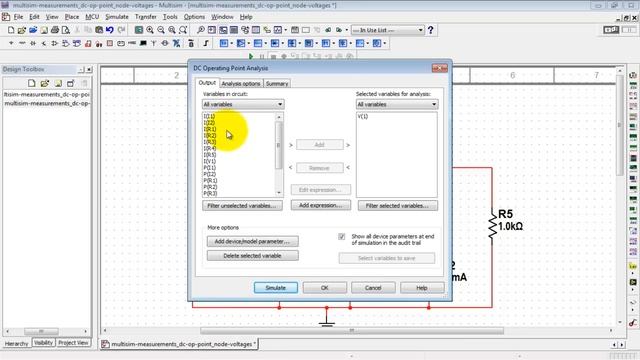Viewport: 640px width, 360px height.
Task: Toggle Show all device parameters checkbox
Action: click(x=342, y=237)
